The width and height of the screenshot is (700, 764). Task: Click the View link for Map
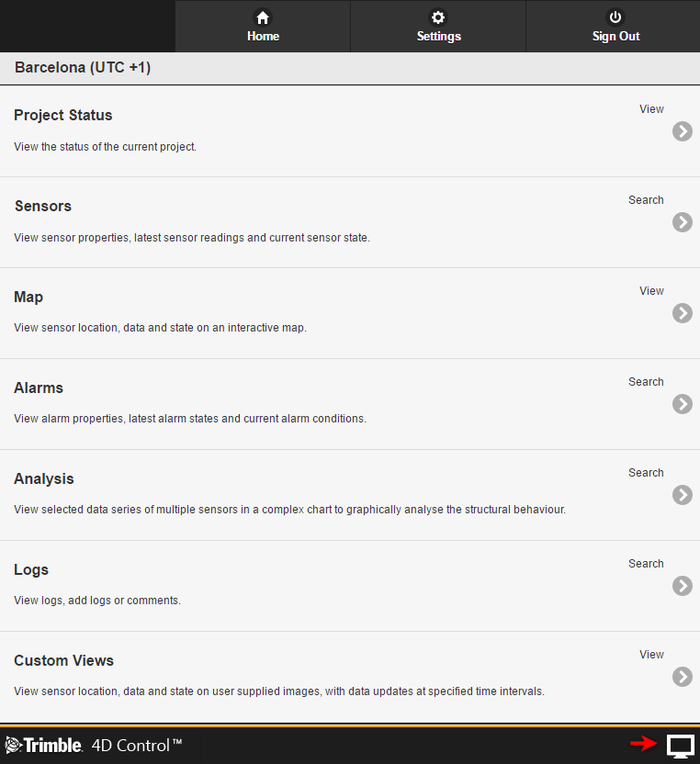click(x=651, y=291)
